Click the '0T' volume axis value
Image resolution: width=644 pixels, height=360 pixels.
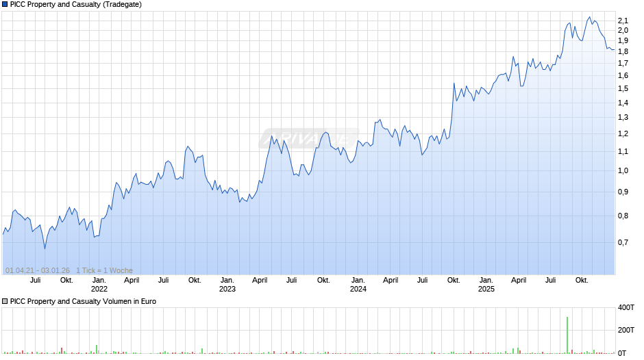622,353
